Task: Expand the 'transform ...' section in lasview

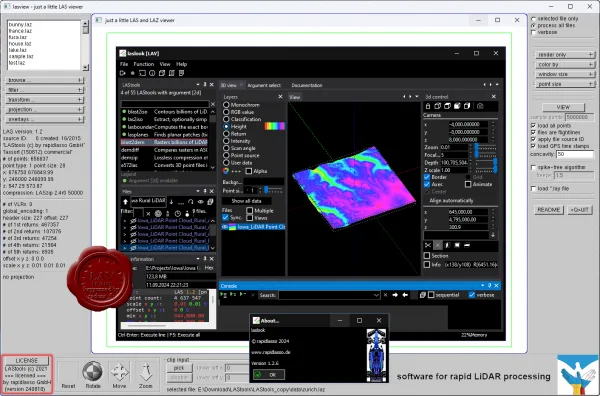Action: click(44, 100)
